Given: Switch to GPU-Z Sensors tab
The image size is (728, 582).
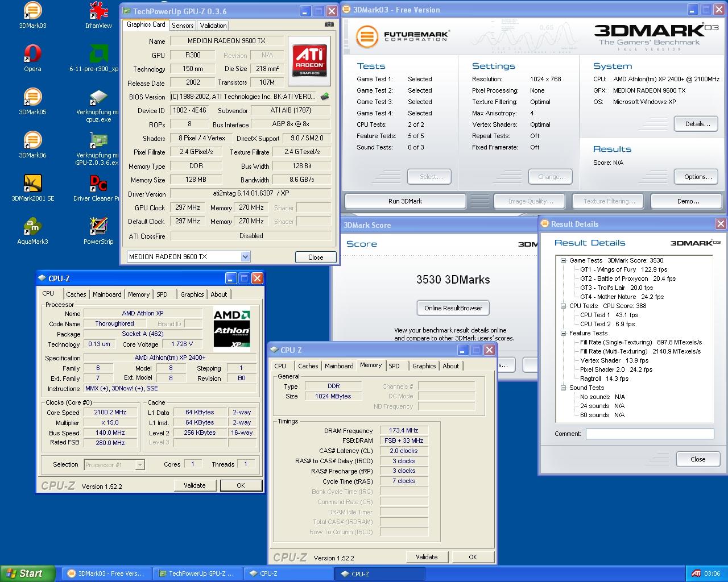Looking at the screenshot, I should pyautogui.click(x=183, y=26).
